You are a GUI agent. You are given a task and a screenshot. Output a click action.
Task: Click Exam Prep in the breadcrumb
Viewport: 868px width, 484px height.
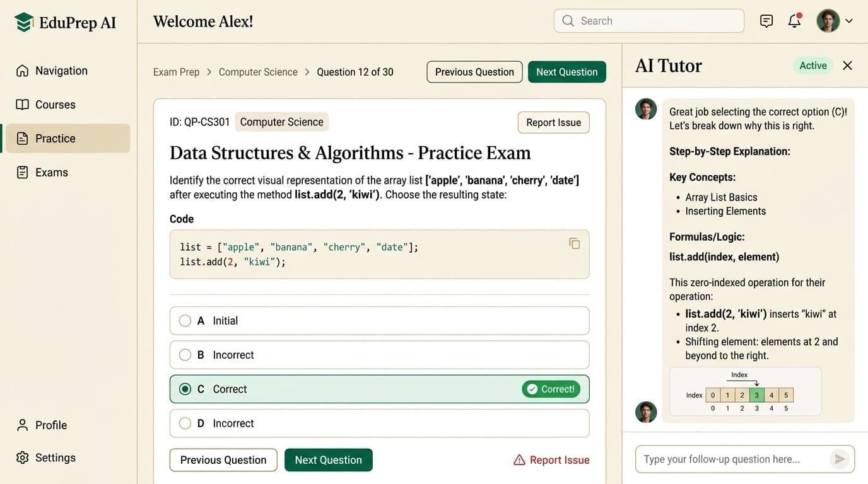tap(176, 72)
